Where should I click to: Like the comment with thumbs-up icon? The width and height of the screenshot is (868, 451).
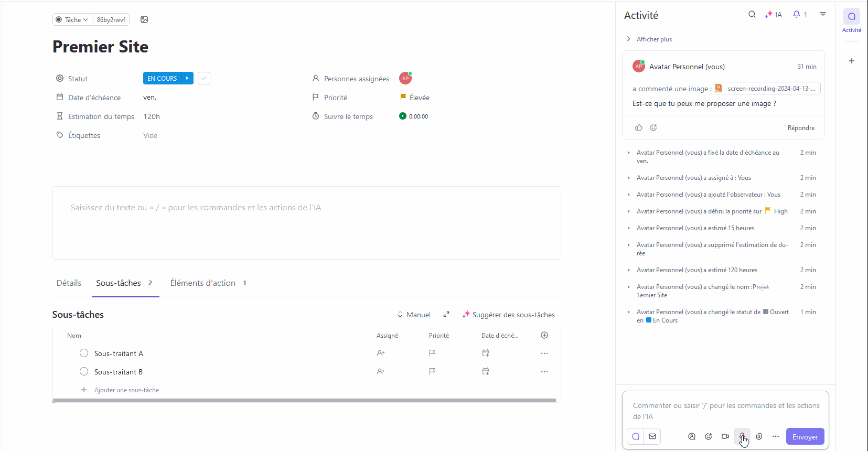(x=639, y=127)
